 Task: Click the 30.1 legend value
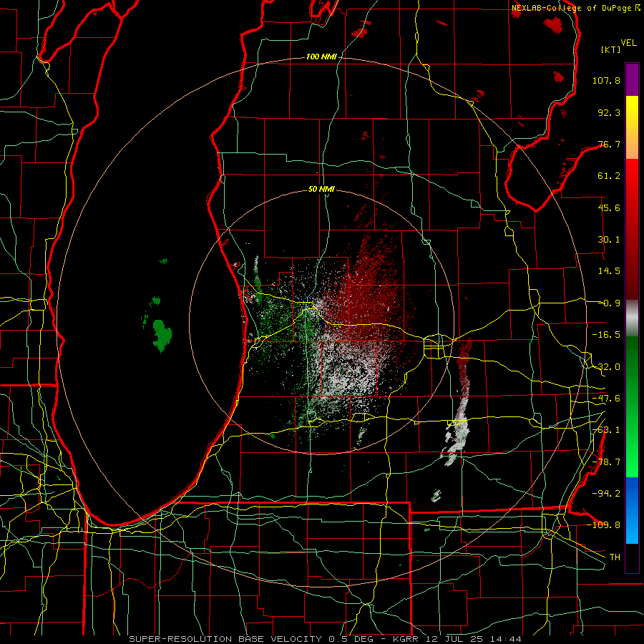point(609,240)
